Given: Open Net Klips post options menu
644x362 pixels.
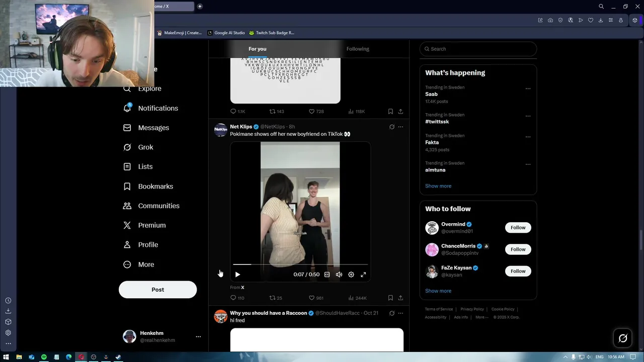Looking at the screenshot, I should (x=400, y=127).
